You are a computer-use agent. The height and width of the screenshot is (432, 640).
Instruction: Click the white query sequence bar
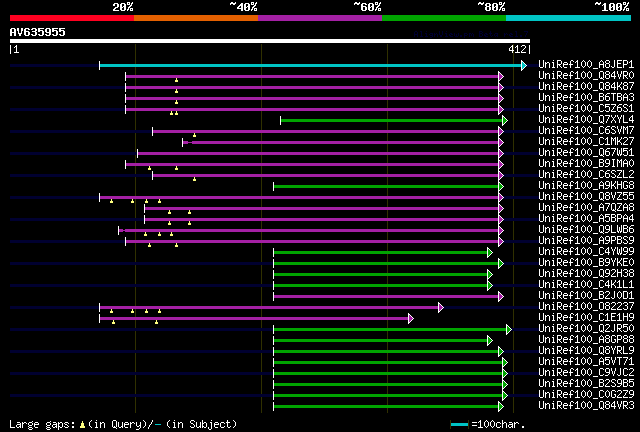click(x=270, y=41)
